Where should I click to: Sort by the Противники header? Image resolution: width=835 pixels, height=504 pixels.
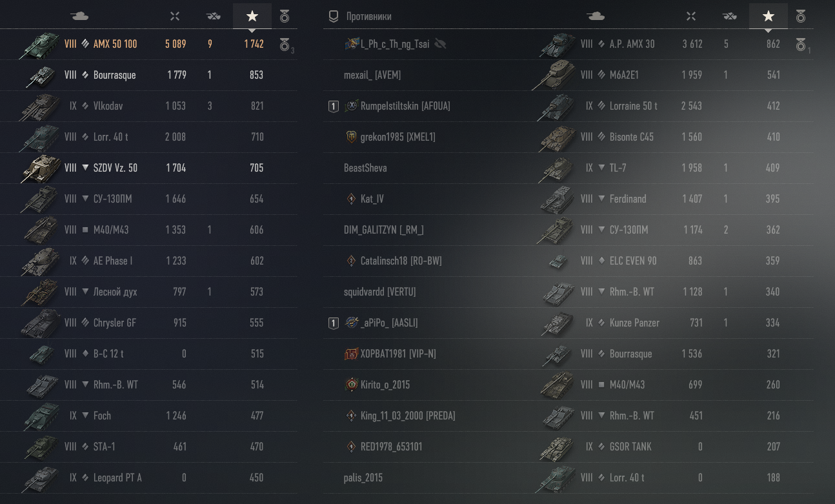pos(368,16)
